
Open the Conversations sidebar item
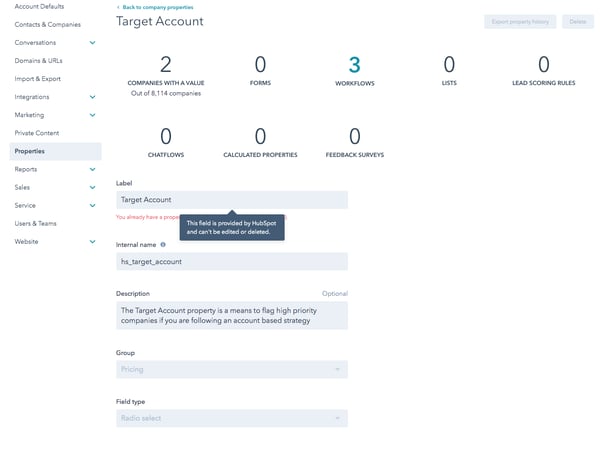[35, 42]
